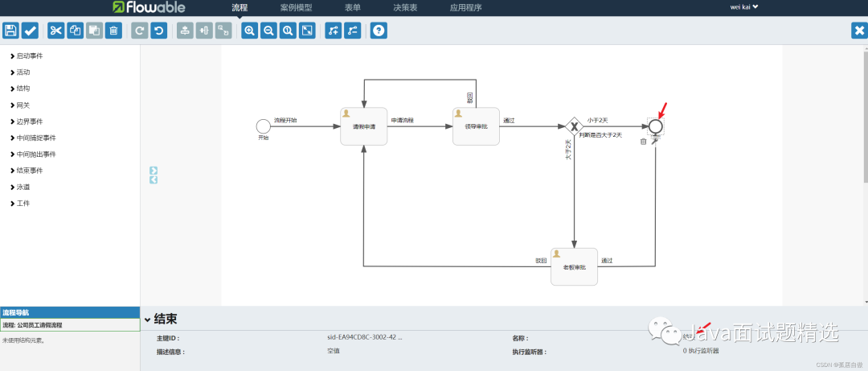Collapse the 结束 properties panel header
Screen dimensions: 868x371
pyautogui.click(x=147, y=319)
